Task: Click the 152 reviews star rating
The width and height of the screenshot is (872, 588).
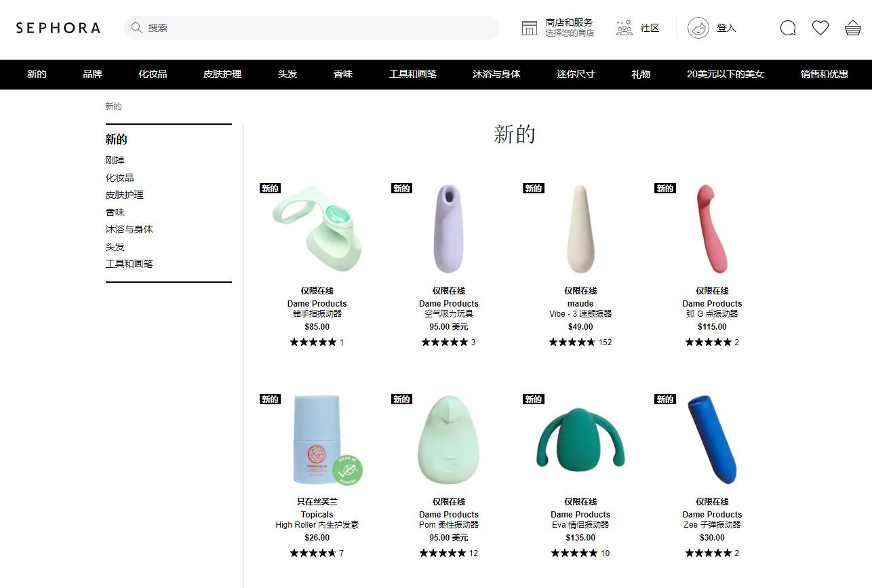Action: click(580, 342)
